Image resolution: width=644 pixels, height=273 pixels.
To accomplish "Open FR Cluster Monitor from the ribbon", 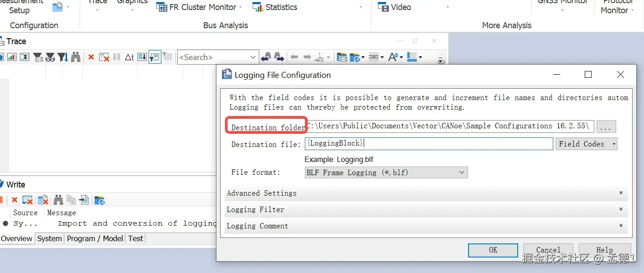I will pos(197,7).
